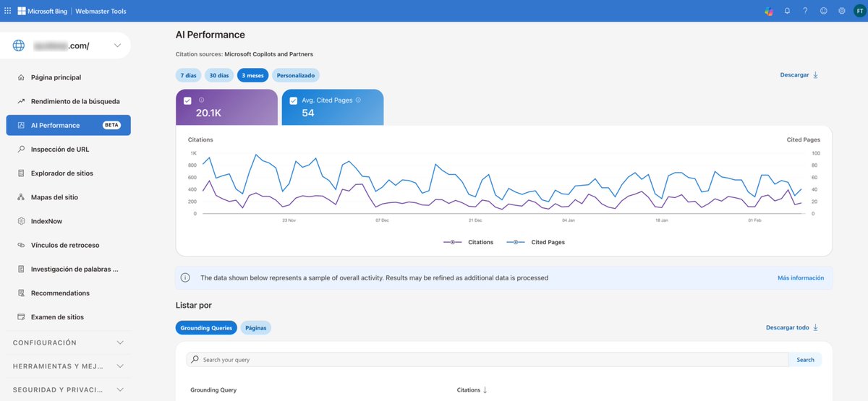The height and width of the screenshot is (401, 868).
Task: Click the download arrow next to Descargar todo
Action: tap(816, 327)
